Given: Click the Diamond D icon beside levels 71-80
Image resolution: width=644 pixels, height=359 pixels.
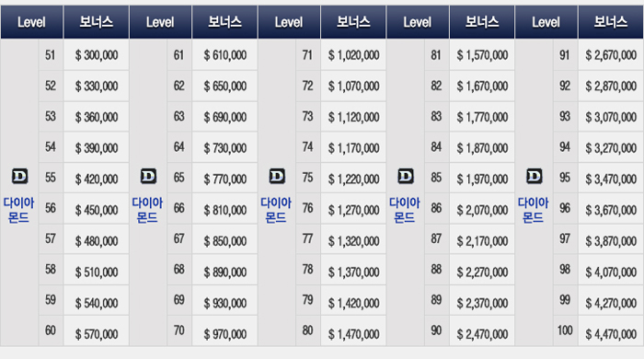Looking at the screenshot, I should (x=277, y=176).
